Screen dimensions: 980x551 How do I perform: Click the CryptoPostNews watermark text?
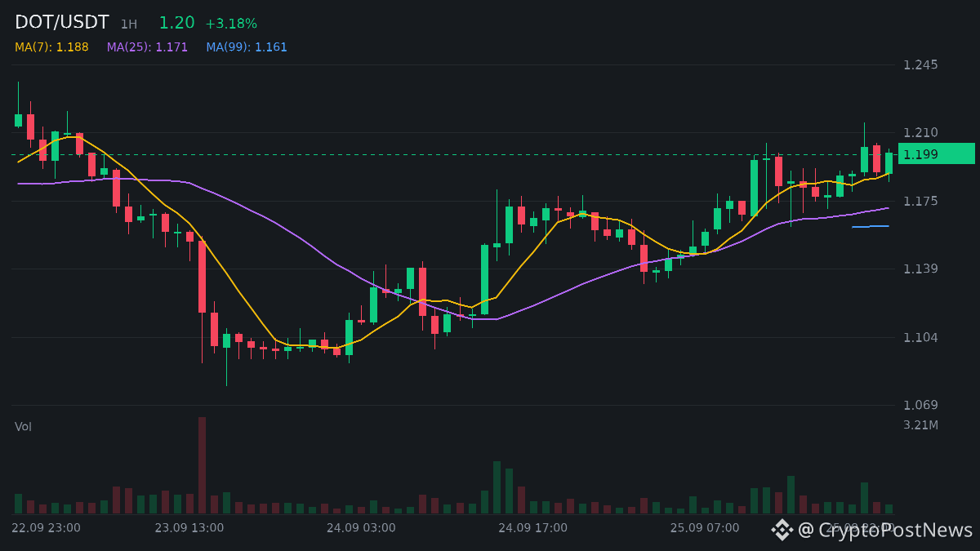pyautogui.click(x=886, y=530)
